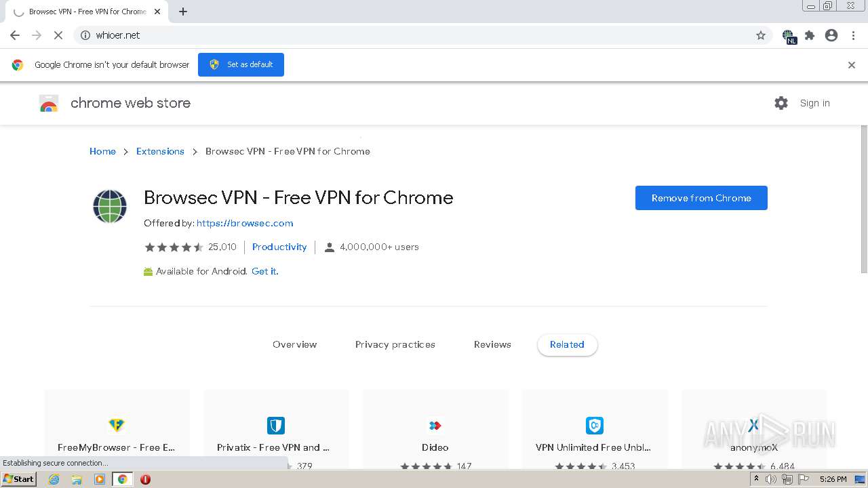Switch to the Reviews tab
The width and height of the screenshot is (868, 488).
pyautogui.click(x=492, y=344)
